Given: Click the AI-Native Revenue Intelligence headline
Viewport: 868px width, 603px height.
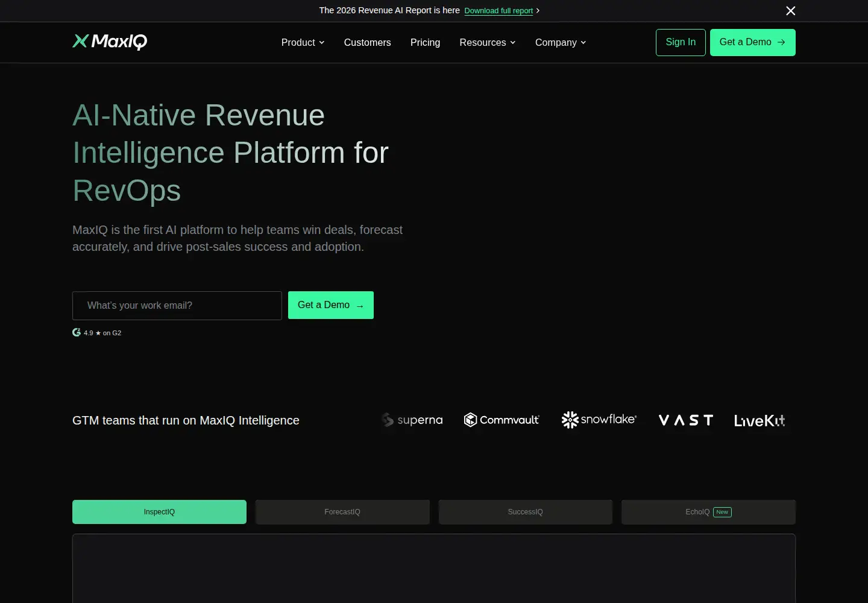Looking at the screenshot, I should click(230, 153).
